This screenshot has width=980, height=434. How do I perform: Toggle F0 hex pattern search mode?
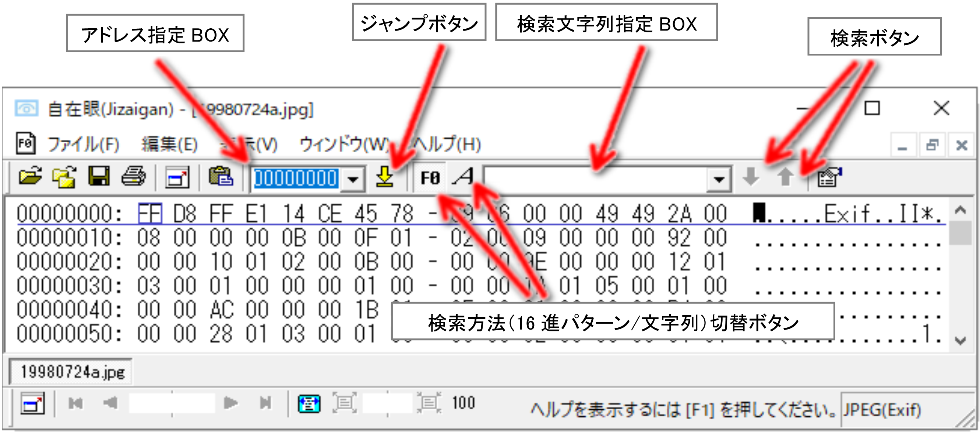[430, 178]
